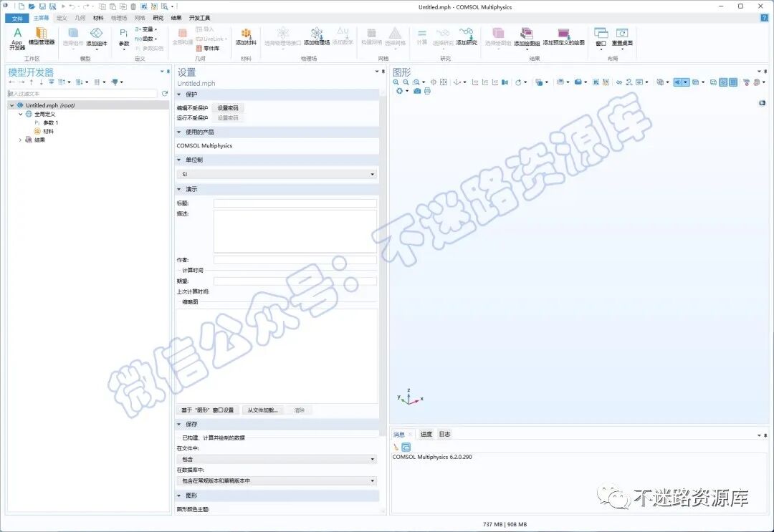The height and width of the screenshot is (532, 774).
Task: Open the App 开发器 (Application Builder)
Action: 17,39
